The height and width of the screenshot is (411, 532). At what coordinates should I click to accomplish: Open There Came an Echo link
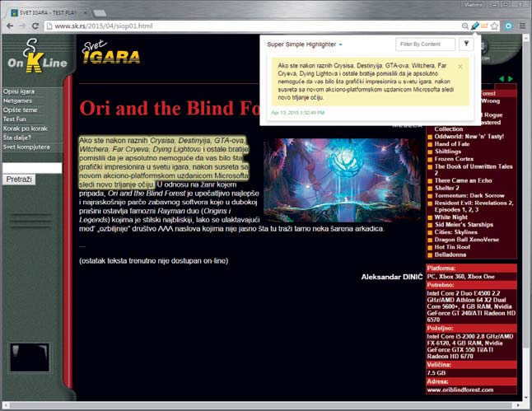[x=463, y=180]
